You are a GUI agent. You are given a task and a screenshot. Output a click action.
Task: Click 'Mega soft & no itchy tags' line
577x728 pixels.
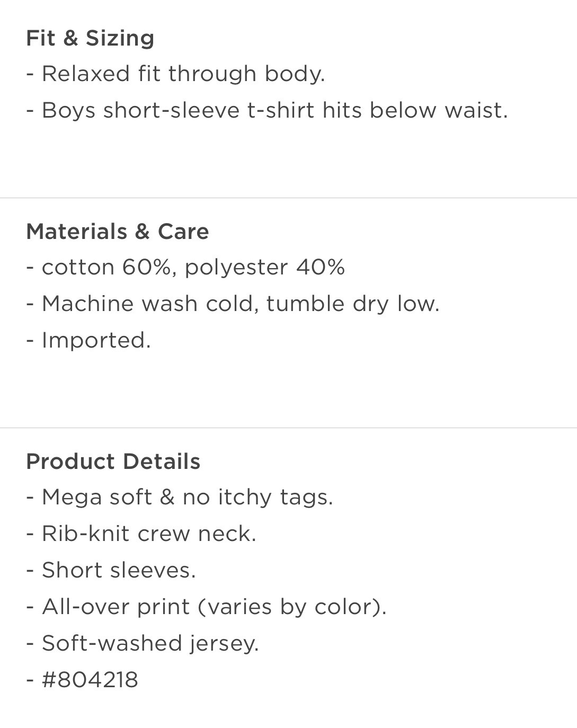click(180, 497)
